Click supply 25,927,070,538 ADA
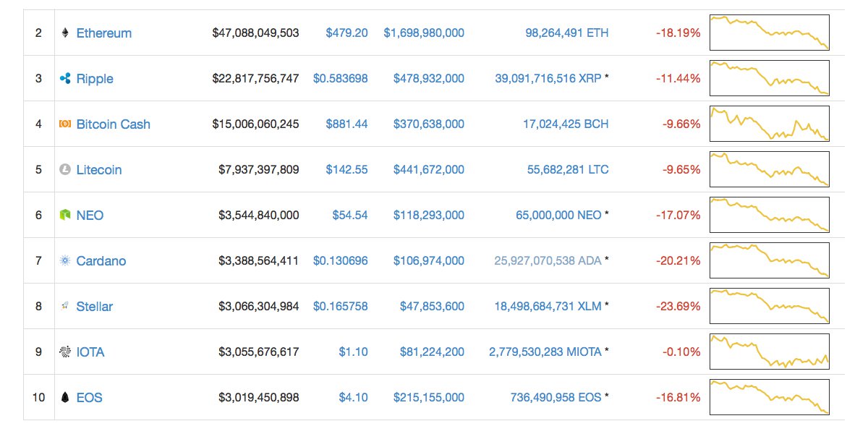Screen dimensions: 868x434 point(548,260)
